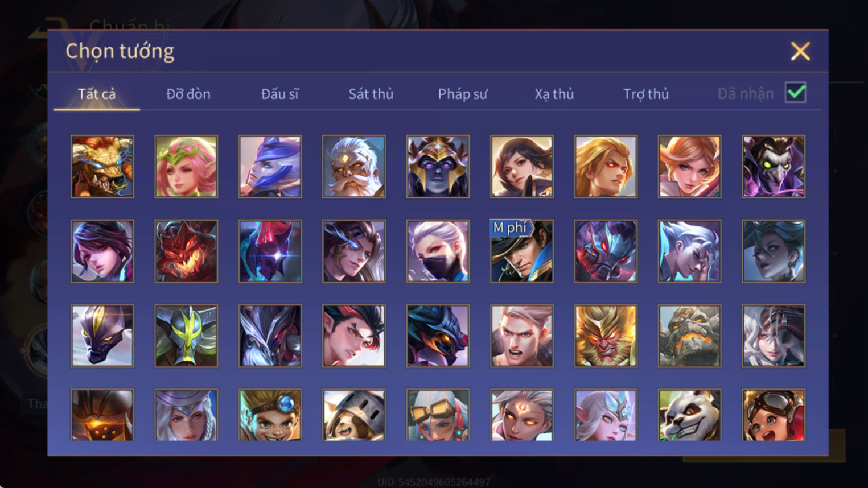
Task: Pick the pink-haired girl with leaf crown
Action: tap(186, 167)
